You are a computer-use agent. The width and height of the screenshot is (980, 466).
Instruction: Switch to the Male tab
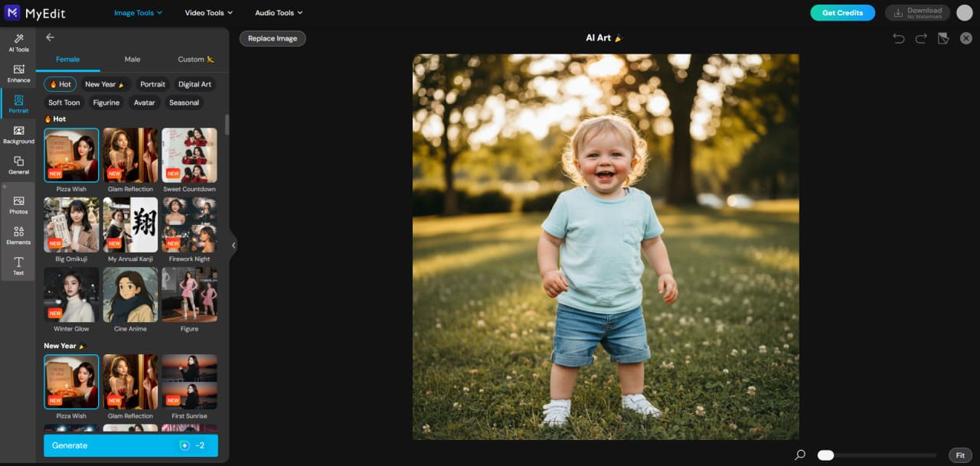click(132, 60)
